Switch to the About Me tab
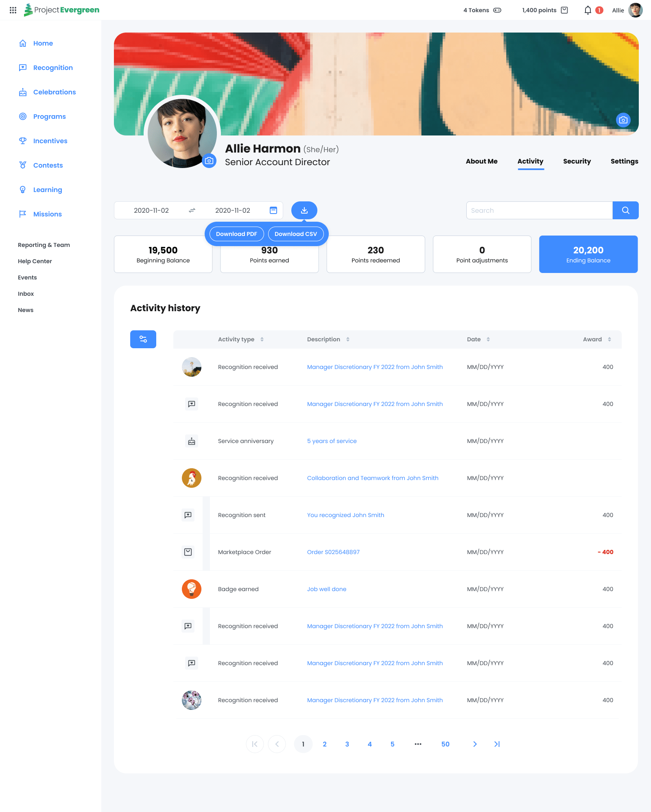 point(481,161)
